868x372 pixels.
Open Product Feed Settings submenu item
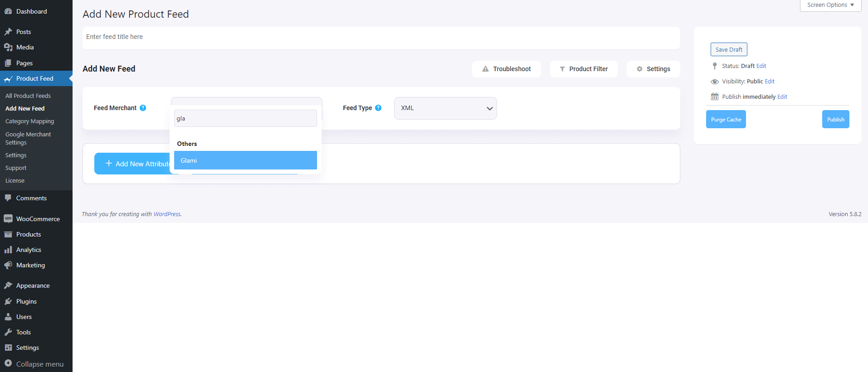point(16,155)
